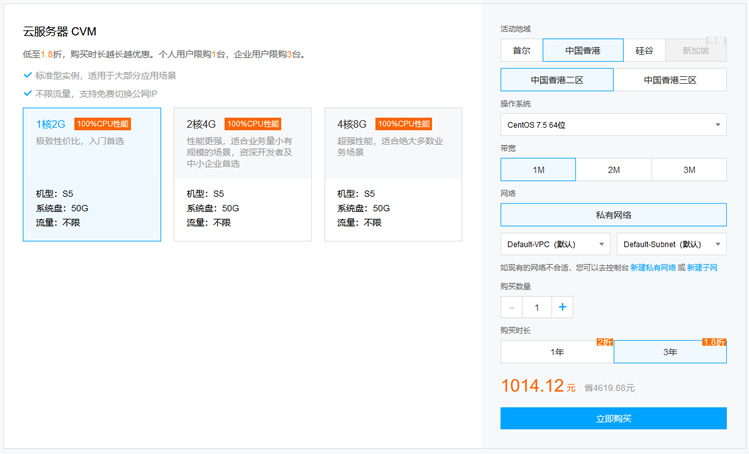Expand the Default-Subnet dropdown
Viewport: 749px width, 454px height.
(x=671, y=244)
